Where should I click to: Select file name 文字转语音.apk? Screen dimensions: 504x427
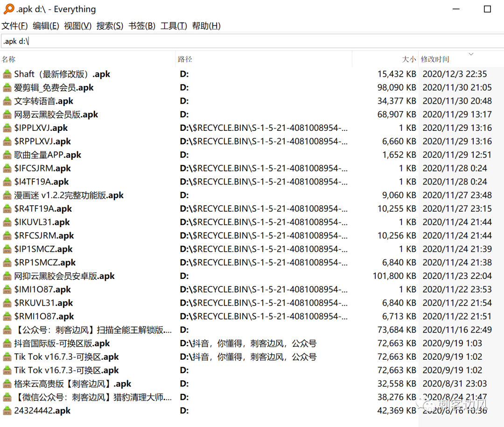click(x=44, y=101)
